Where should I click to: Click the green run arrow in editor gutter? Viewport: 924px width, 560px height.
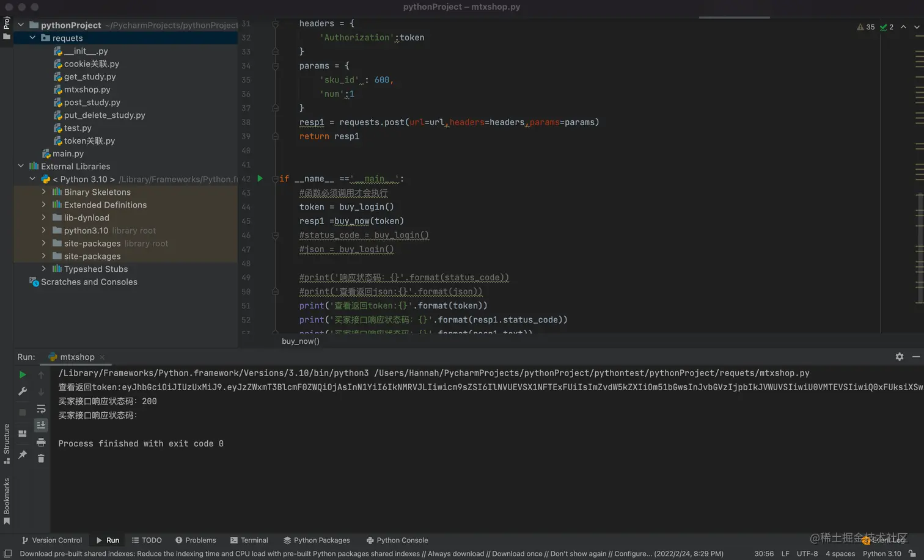coord(260,178)
